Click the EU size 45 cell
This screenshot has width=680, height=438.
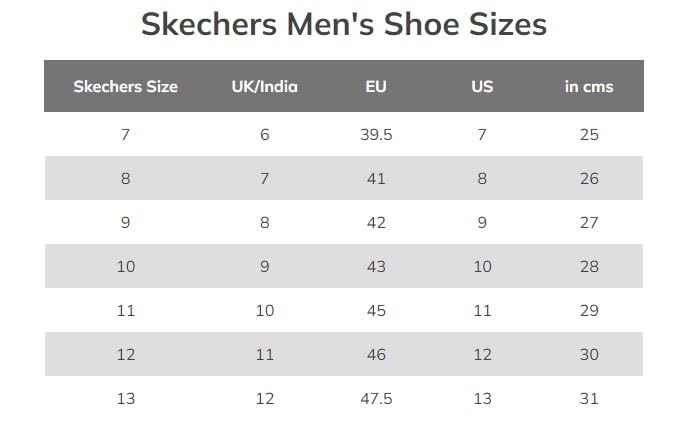click(x=376, y=311)
